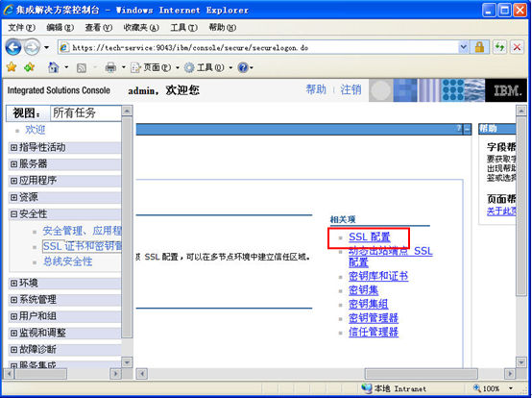
Task: Expand the 系统管理 tree node
Action: tap(13, 300)
